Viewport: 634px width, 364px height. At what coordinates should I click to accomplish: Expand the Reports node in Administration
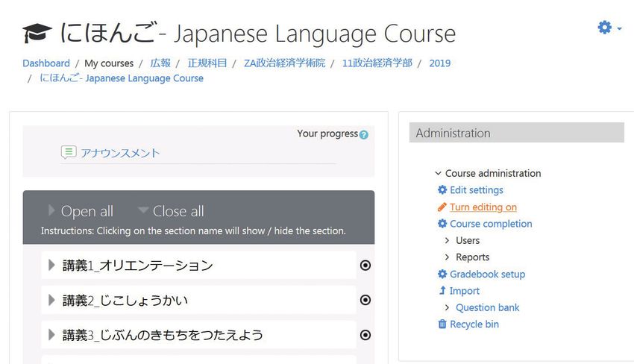[x=447, y=257]
